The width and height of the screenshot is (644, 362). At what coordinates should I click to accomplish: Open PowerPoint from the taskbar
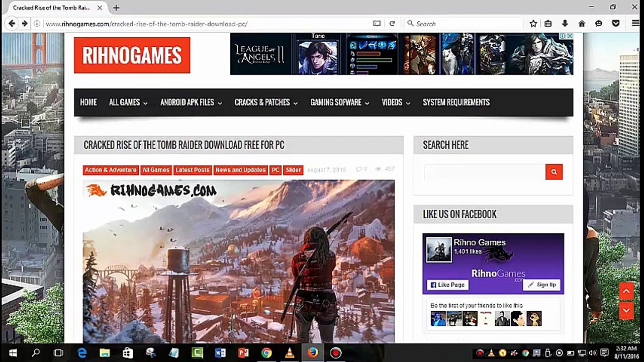(243, 353)
